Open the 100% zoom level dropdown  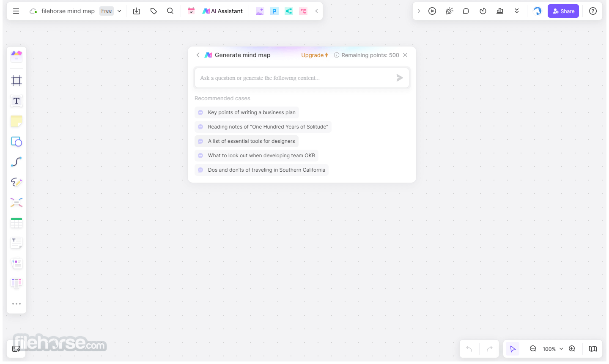(553, 349)
